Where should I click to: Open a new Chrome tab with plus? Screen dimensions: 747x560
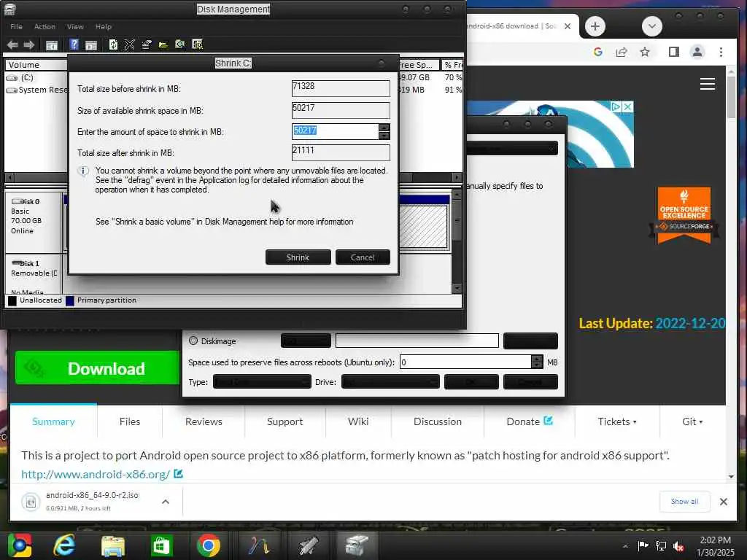[x=595, y=26]
